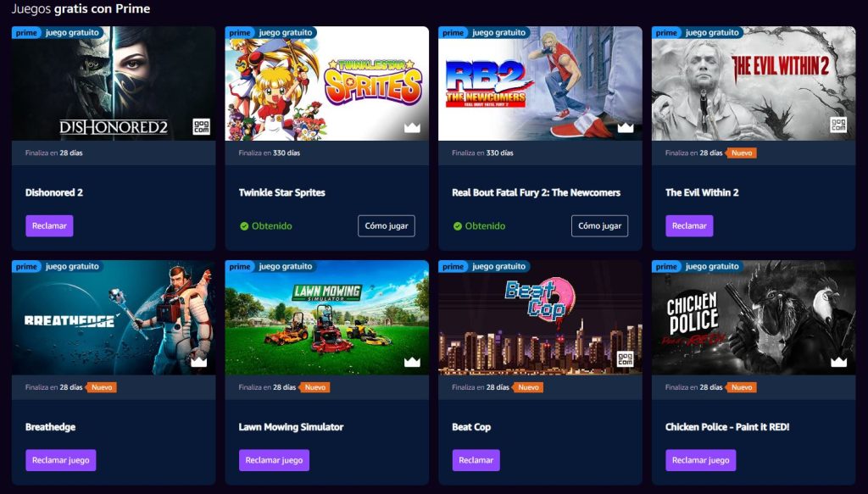Image resolution: width=868 pixels, height=494 pixels.
Task: Click the crown icon on Lawn Mowing Simulator
Action: 412,362
